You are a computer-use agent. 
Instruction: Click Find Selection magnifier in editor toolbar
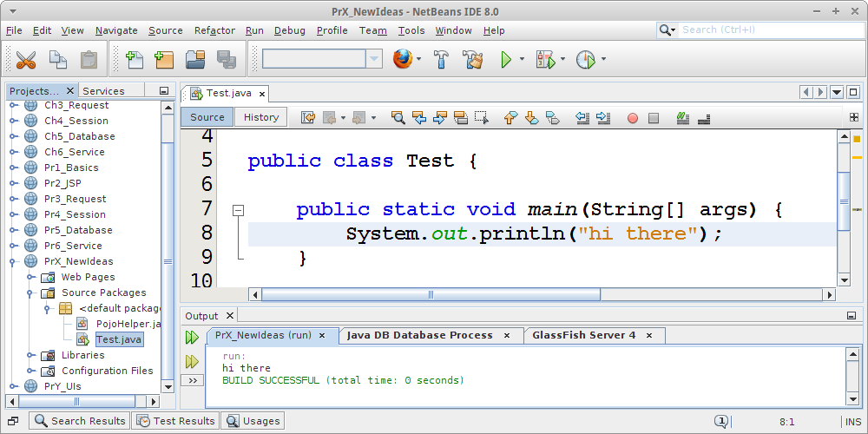(x=398, y=117)
